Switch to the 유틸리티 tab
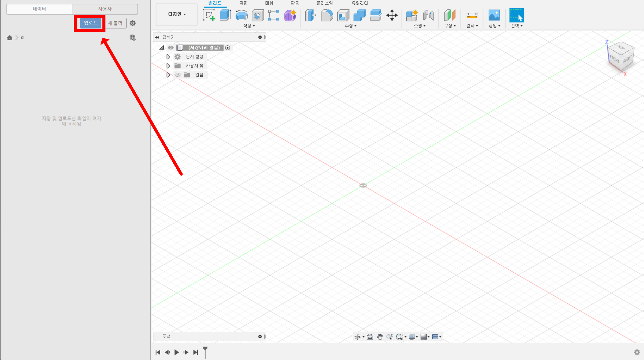The height and width of the screenshot is (360, 644). coord(360,3)
